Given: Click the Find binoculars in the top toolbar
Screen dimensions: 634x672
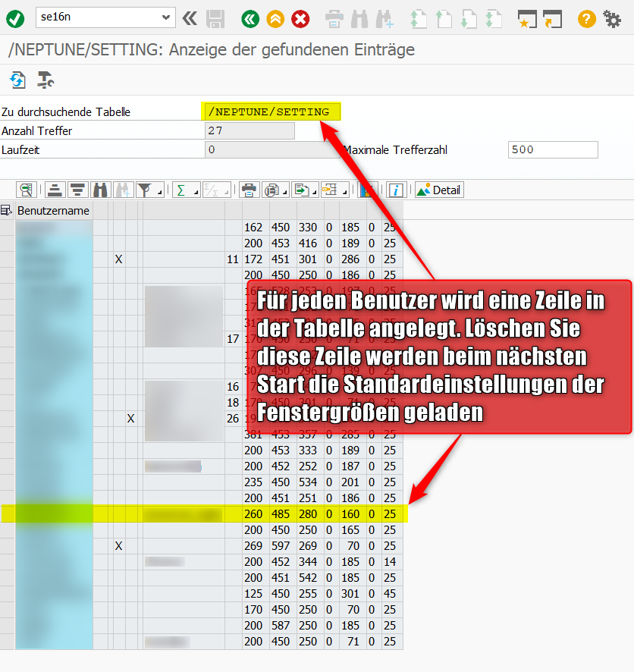Looking at the screenshot, I should [359, 19].
